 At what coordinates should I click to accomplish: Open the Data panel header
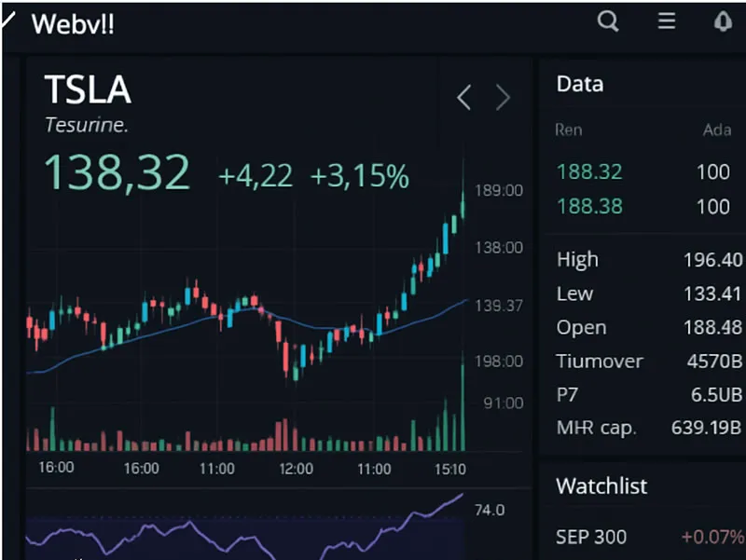(580, 84)
